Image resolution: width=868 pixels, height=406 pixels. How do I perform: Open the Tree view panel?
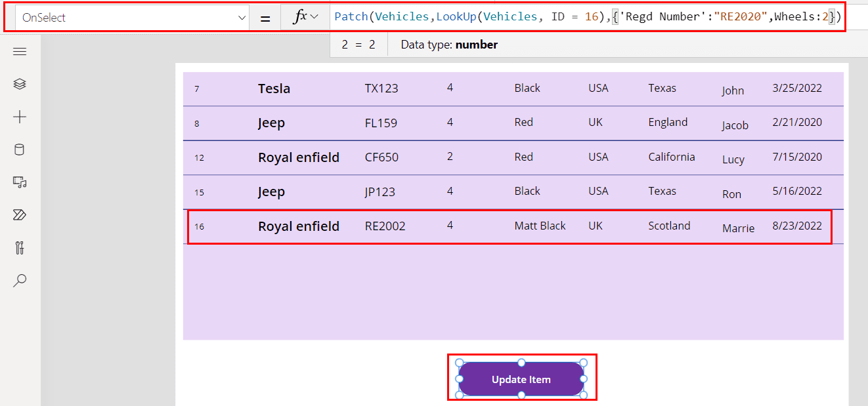point(20,84)
